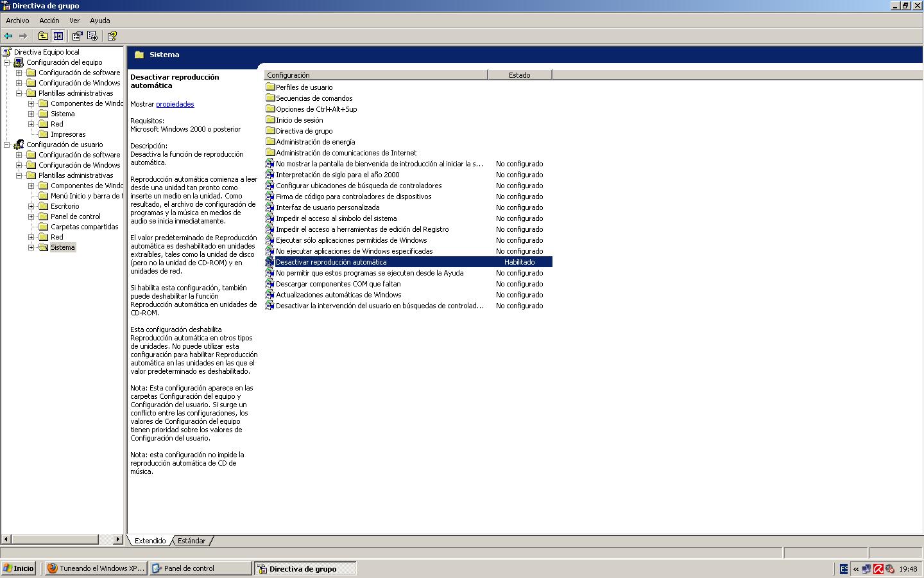Open the Ayuda menu
The image size is (924, 578).
[100, 21]
